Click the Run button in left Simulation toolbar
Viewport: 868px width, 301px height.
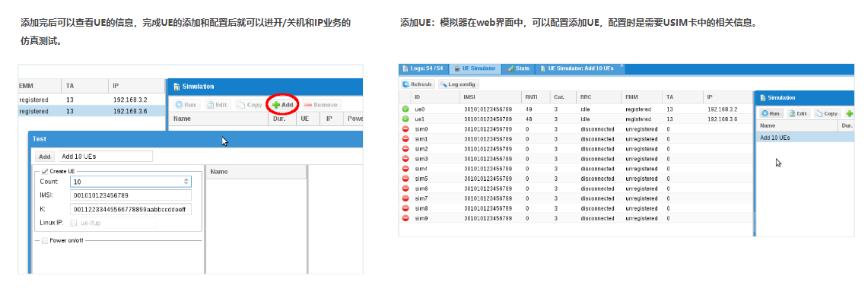pyautogui.click(x=186, y=104)
